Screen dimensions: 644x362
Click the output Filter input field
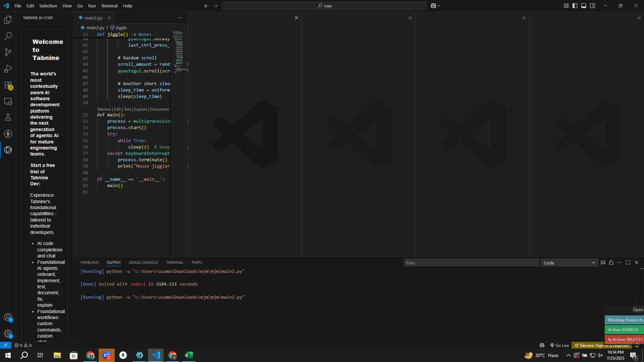(x=471, y=263)
